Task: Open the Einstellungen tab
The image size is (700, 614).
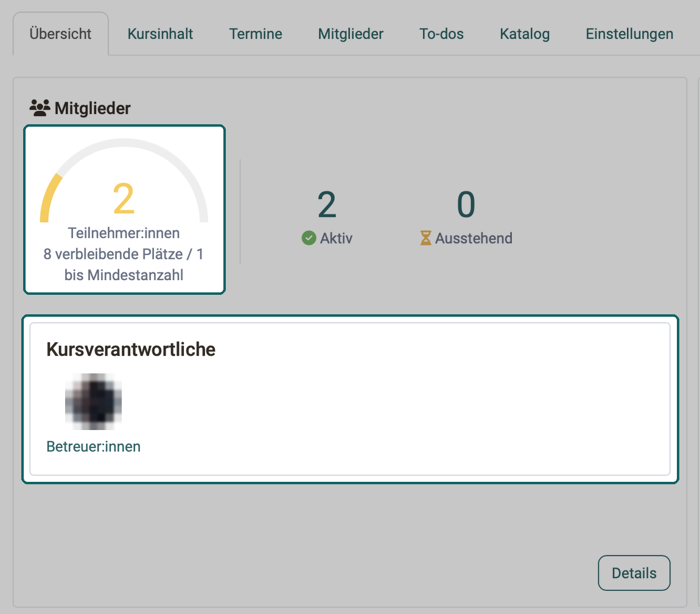Action: pos(629,34)
